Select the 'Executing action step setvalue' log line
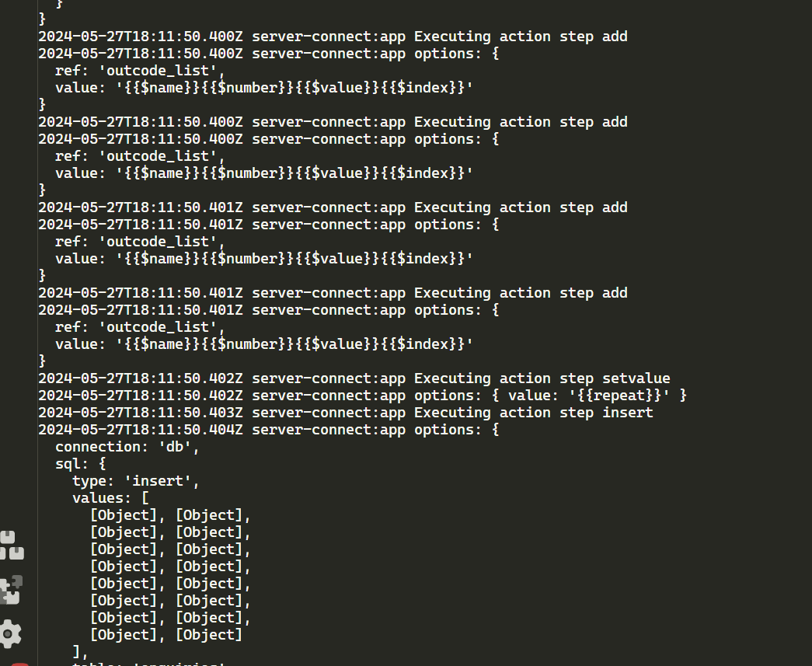 (354, 378)
